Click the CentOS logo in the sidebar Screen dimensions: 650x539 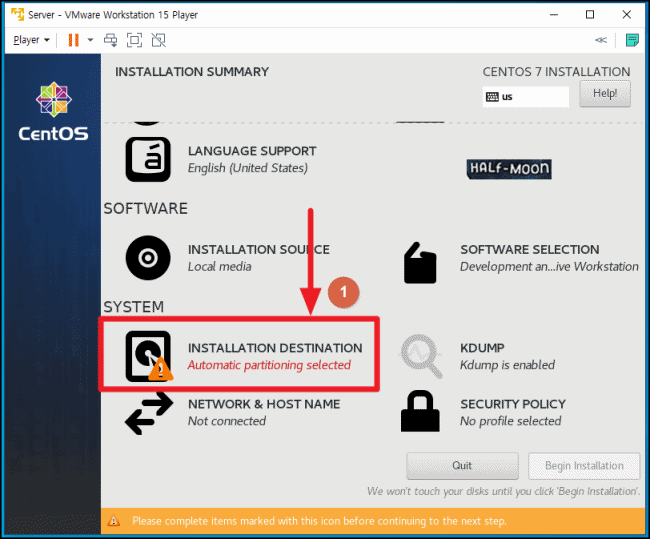point(53,111)
